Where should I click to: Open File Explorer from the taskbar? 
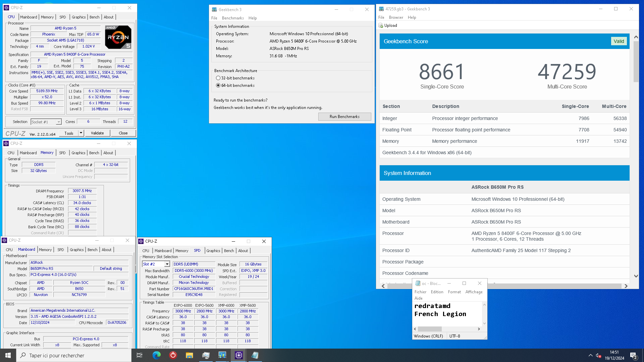(190, 355)
